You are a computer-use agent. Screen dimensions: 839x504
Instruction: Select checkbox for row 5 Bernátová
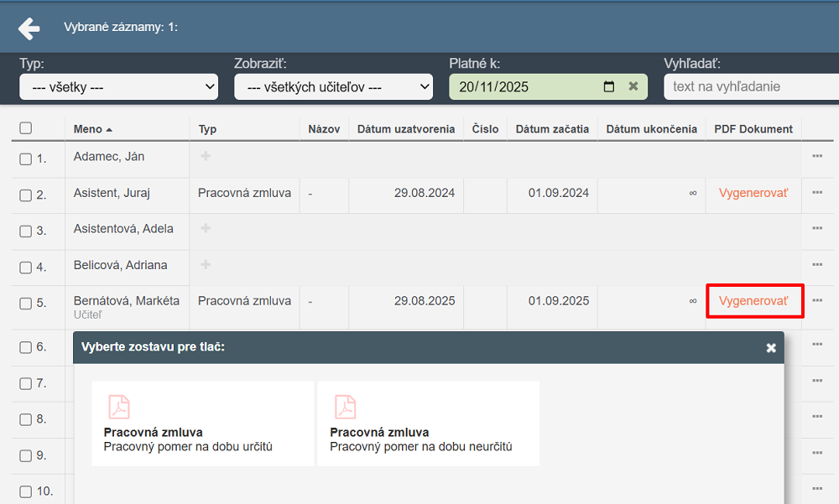26,303
